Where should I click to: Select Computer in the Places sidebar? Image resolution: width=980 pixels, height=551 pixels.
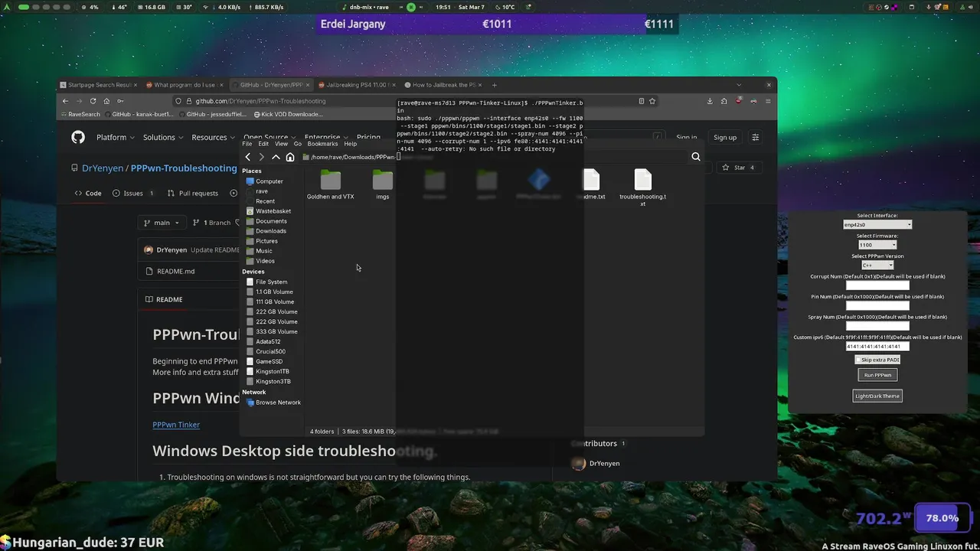[x=264, y=181]
